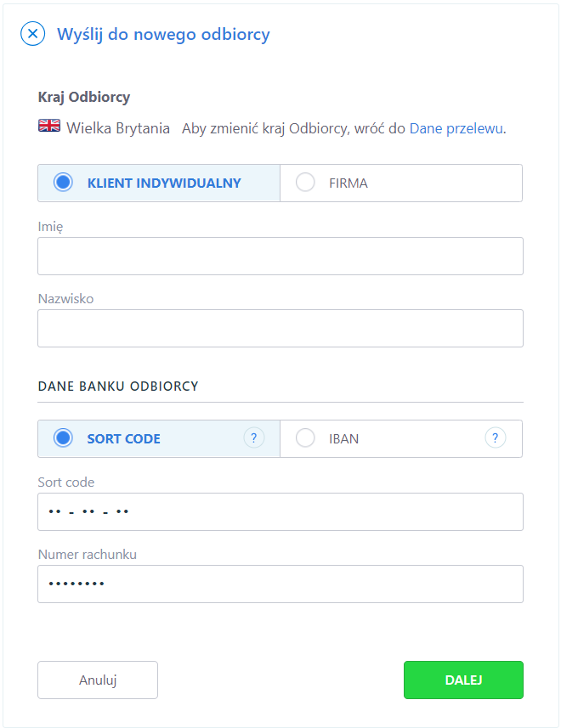Click into the Sort code field

(280, 511)
